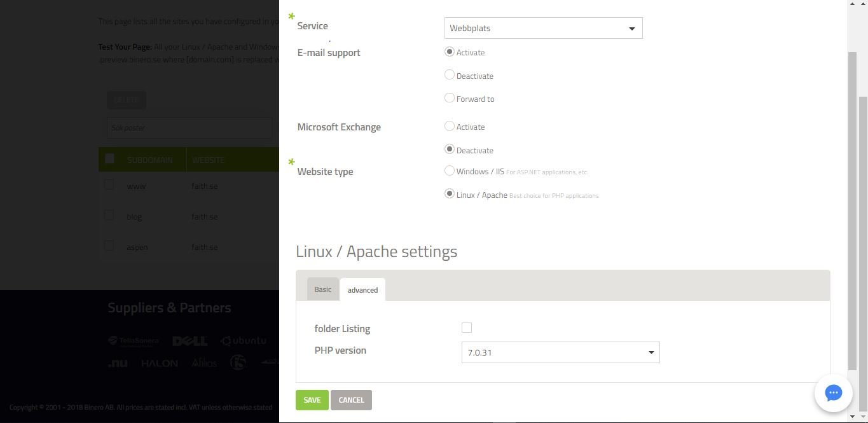Click the scrollbar down arrow

(853, 417)
